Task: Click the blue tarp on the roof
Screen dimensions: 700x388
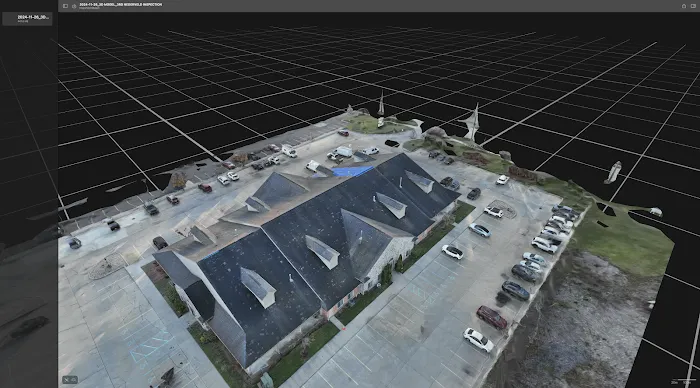Action: (x=351, y=171)
